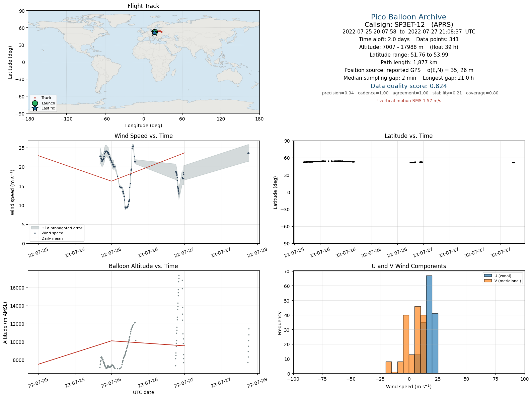Click the "Position source: reported GPS" line
Image resolution: width=532 pixels, height=398 pixels.
408,70
